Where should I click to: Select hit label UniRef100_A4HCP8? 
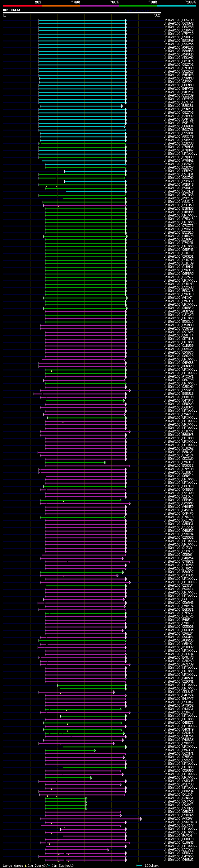[178, 236]
